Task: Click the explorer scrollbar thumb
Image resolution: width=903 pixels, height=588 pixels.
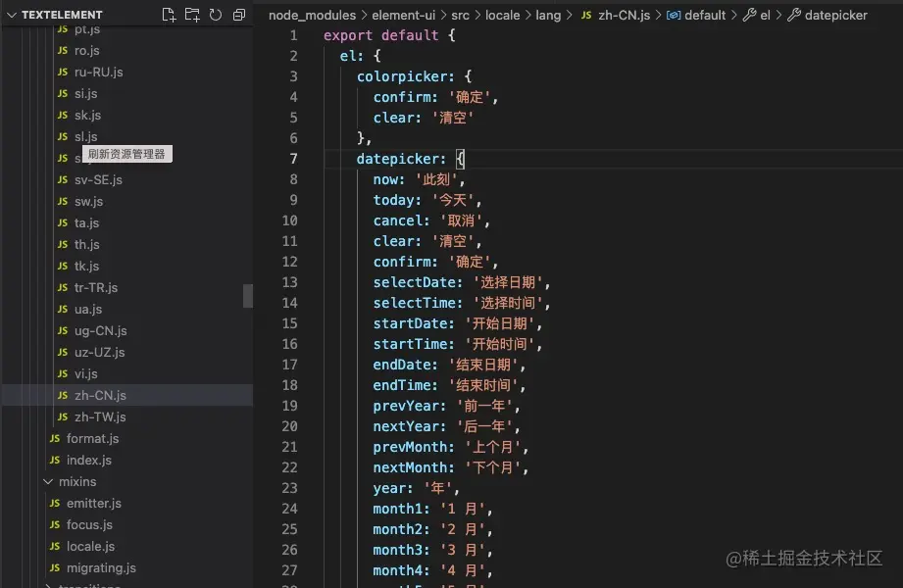Action: point(248,296)
